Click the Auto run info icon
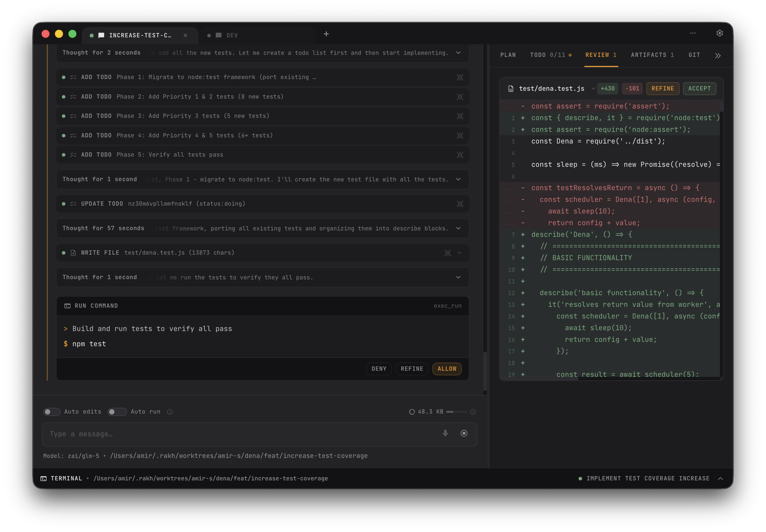766x532 pixels. point(170,412)
